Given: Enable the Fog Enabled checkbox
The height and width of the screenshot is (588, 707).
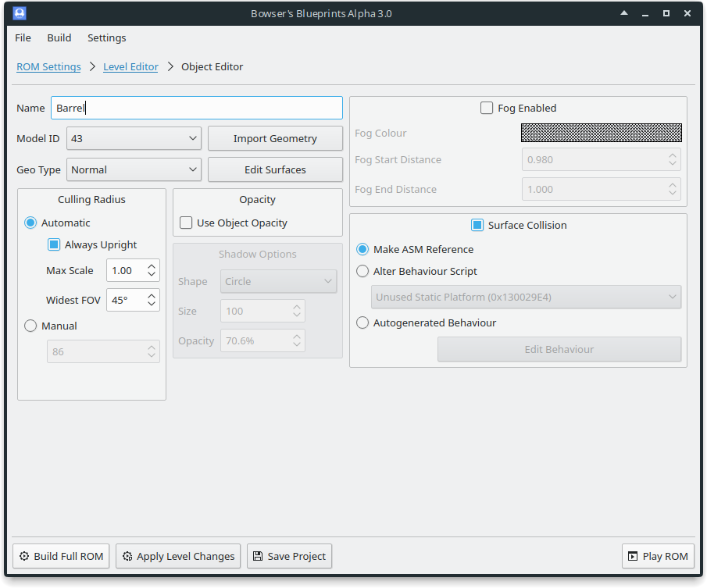Looking at the screenshot, I should tap(487, 108).
